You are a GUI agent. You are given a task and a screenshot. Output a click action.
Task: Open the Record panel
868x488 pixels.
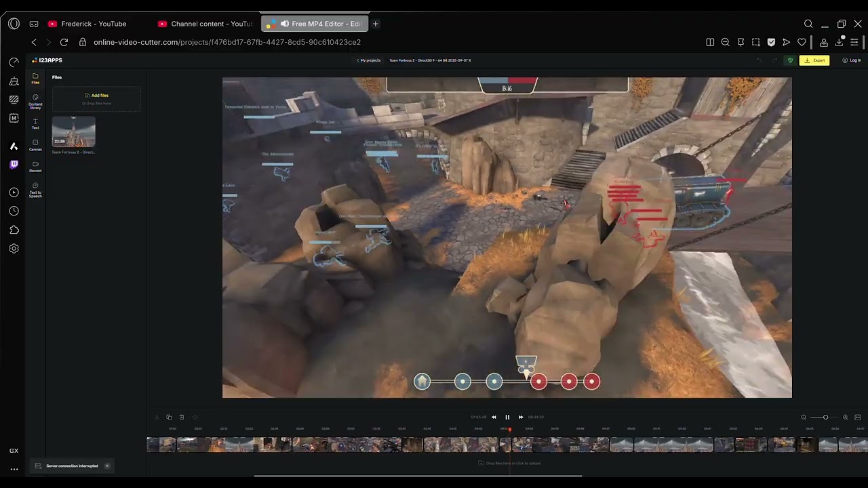point(35,166)
